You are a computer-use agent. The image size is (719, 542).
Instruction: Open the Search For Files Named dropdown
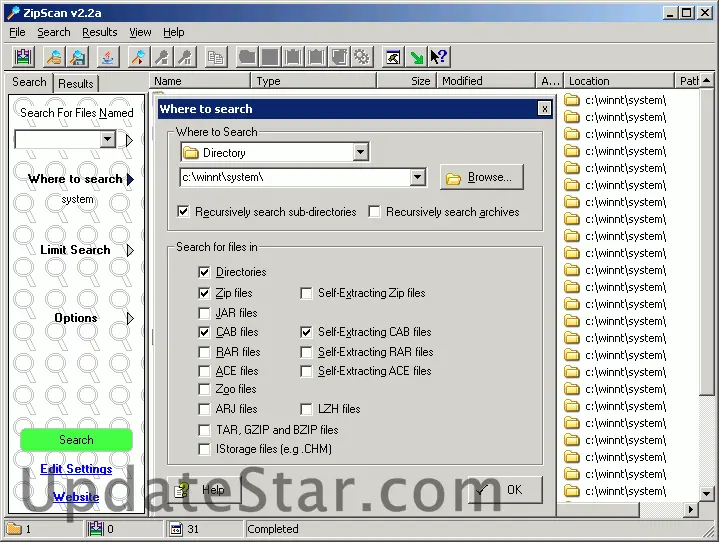click(108, 139)
